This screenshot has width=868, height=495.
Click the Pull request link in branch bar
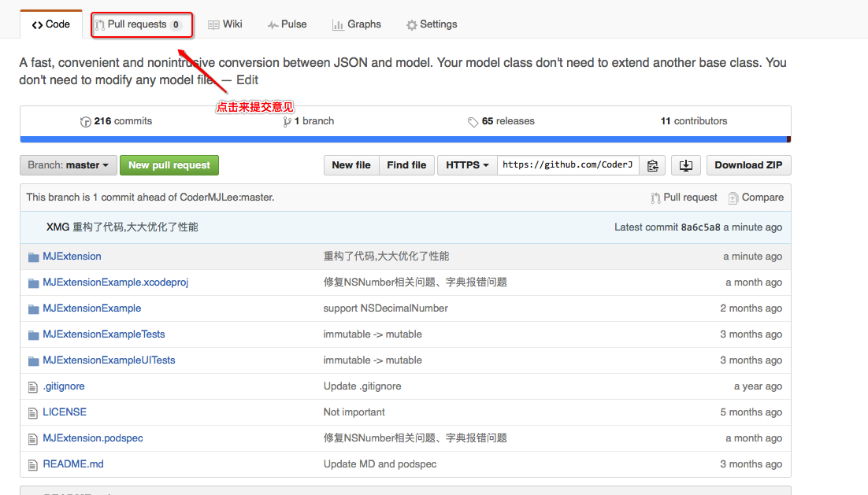point(684,198)
